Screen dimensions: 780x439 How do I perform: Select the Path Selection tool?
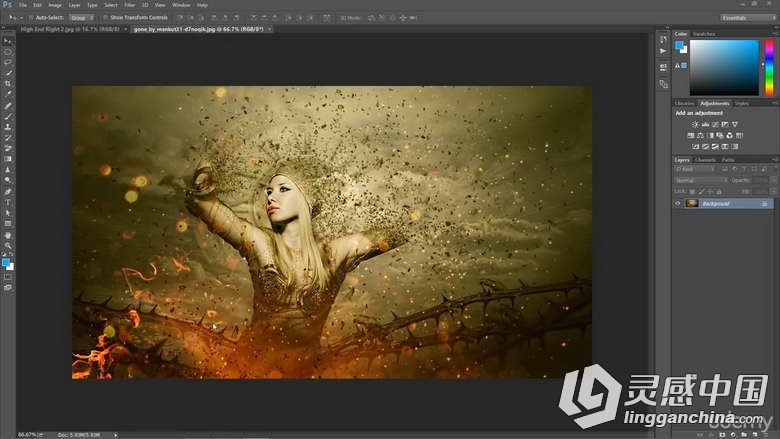[x=7, y=213]
